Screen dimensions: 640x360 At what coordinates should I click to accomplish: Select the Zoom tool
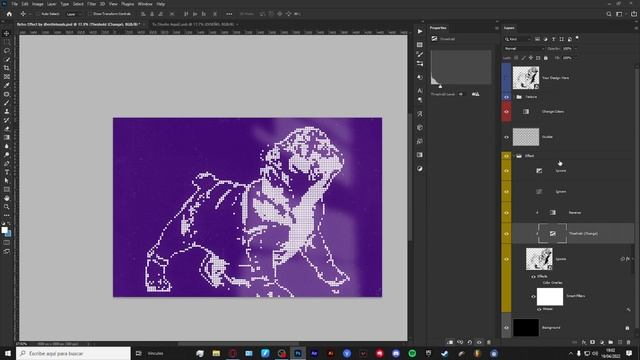(7, 207)
